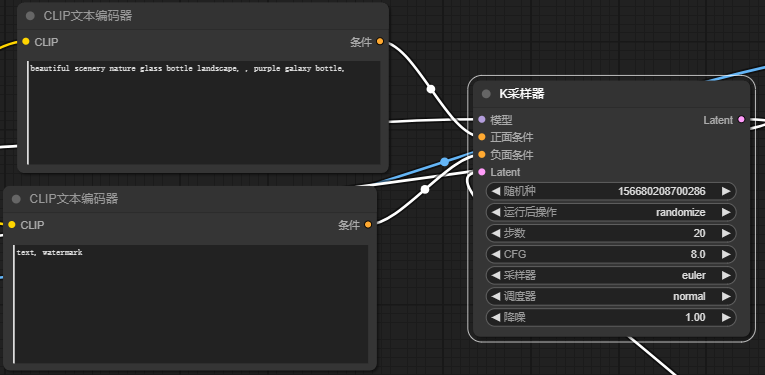Viewport: 765px width, 375px height.
Task: Click the midpoint dot on the bottom 条件 wire
Action: (x=425, y=189)
